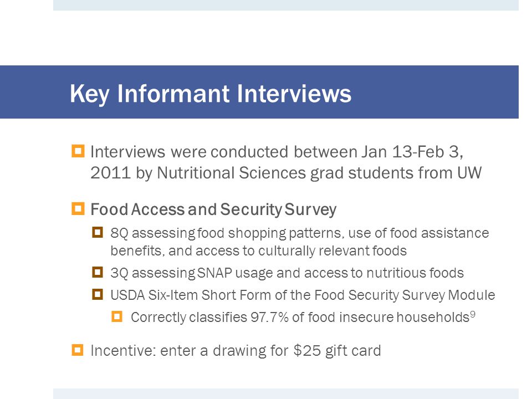532x399 pixels.
Task: Select the text 'Food Access and Security Survey'
Action: pyautogui.click(x=213, y=209)
